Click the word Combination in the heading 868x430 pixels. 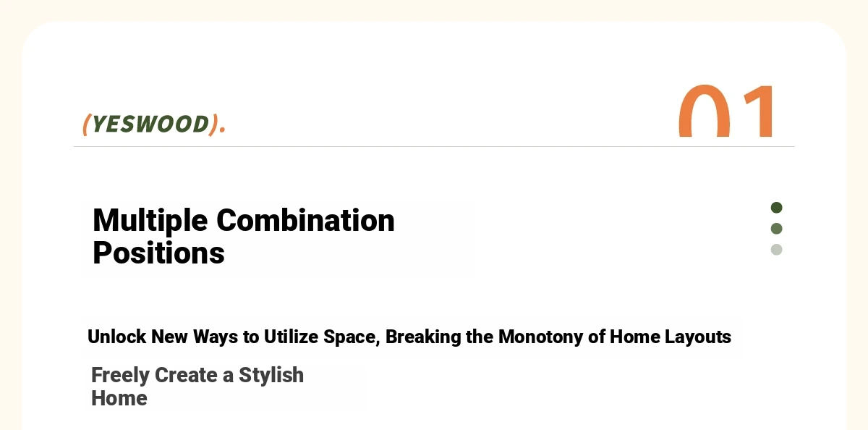point(305,220)
